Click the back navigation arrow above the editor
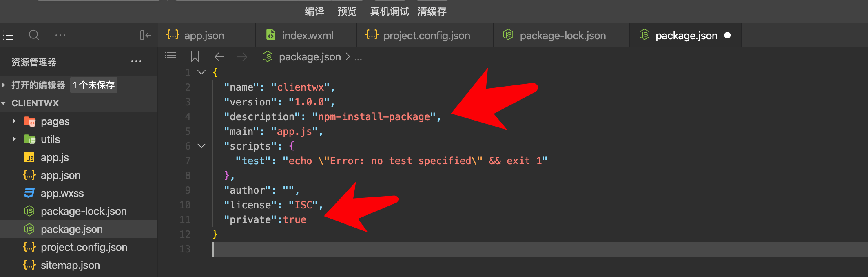This screenshot has width=868, height=277. point(219,57)
